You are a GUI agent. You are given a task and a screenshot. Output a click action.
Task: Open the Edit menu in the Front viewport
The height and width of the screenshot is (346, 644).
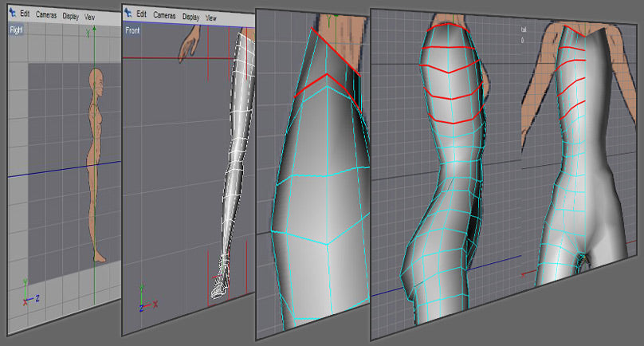pyautogui.click(x=141, y=14)
